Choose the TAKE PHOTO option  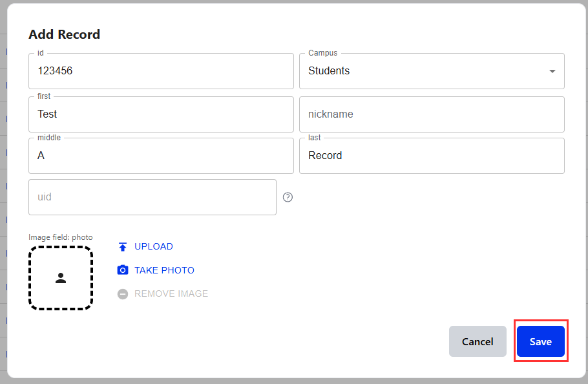click(164, 270)
